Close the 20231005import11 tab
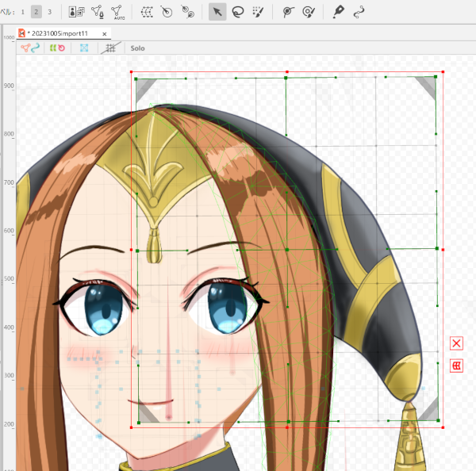The image size is (476, 471). (x=105, y=34)
